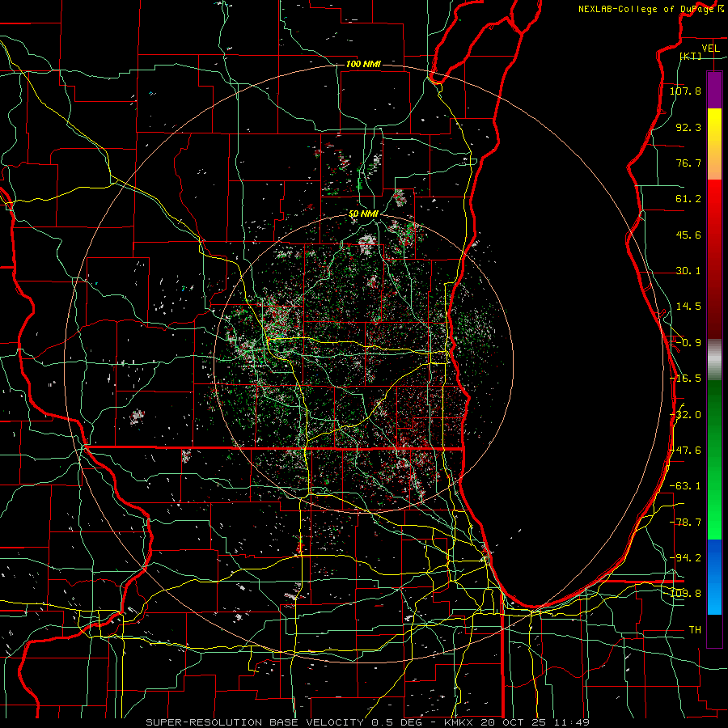The image size is (728, 728).
Task: Click the -78.7 velocity scale value
Action: pyautogui.click(x=685, y=523)
